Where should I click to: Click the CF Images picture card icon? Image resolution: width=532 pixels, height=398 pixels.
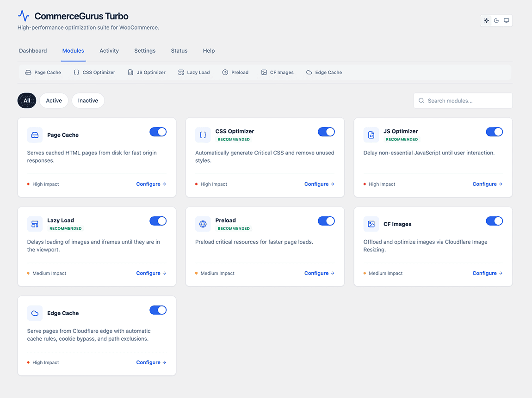click(371, 224)
